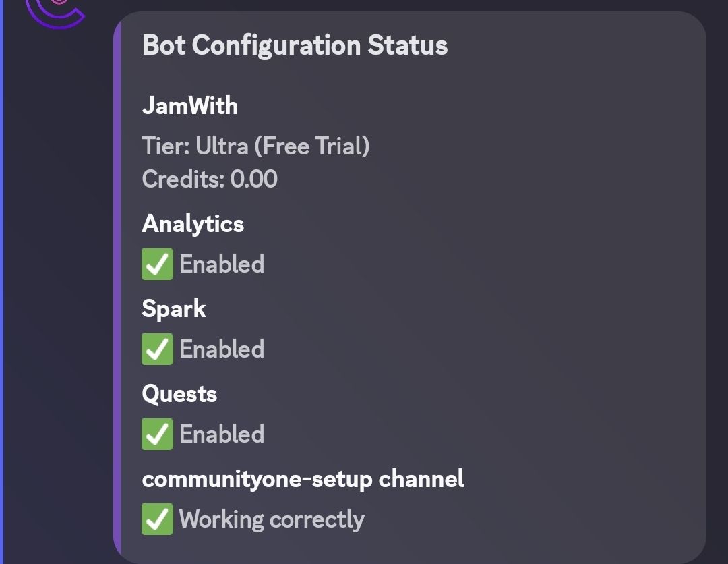Click the green checkmark beside Quests Enabled
The image size is (728, 564).
coord(157,434)
